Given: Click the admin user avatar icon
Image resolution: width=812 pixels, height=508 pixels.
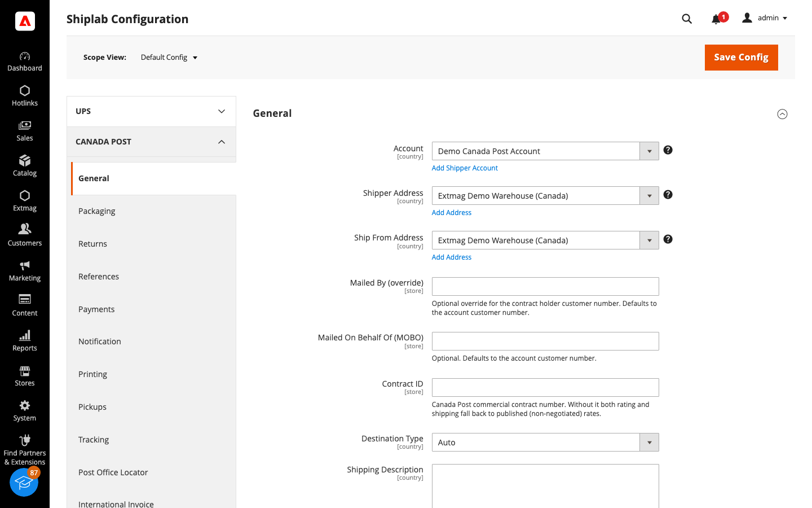Looking at the screenshot, I should coord(747,18).
